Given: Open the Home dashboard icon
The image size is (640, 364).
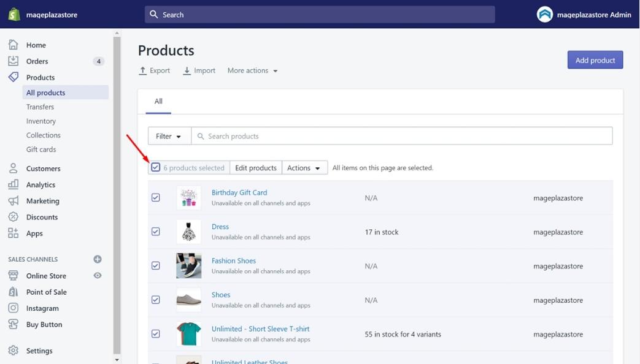Looking at the screenshot, I should click(13, 45).
